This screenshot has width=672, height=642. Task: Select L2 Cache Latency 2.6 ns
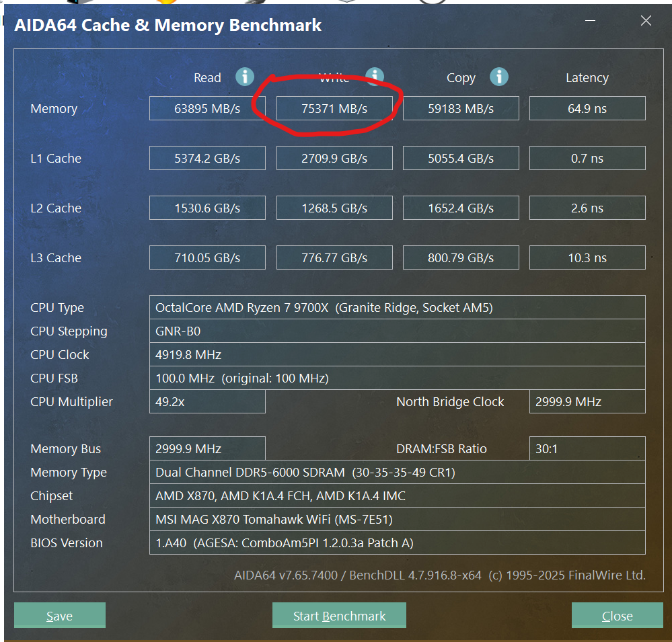587,208
